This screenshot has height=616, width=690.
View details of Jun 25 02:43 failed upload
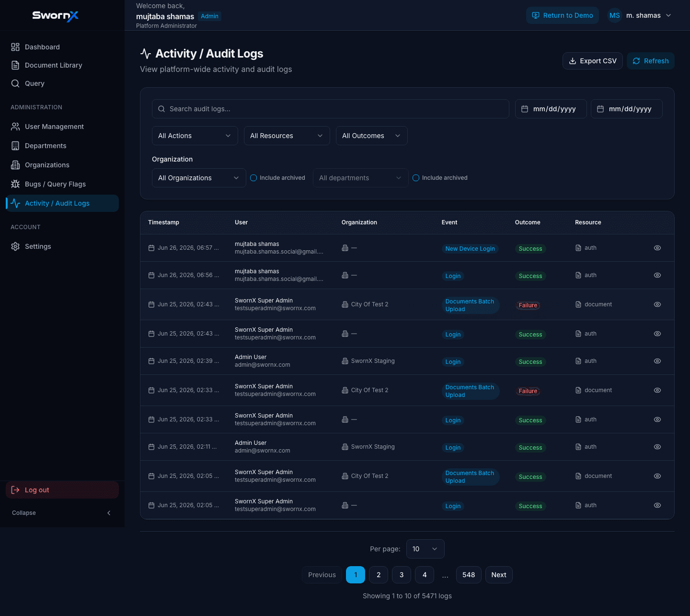click(x=657, y=304)
